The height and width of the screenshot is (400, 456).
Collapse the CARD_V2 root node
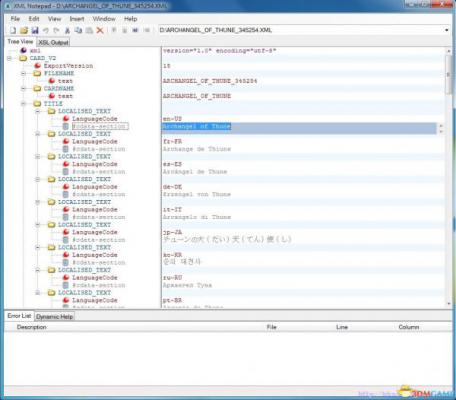click(9, 58)
